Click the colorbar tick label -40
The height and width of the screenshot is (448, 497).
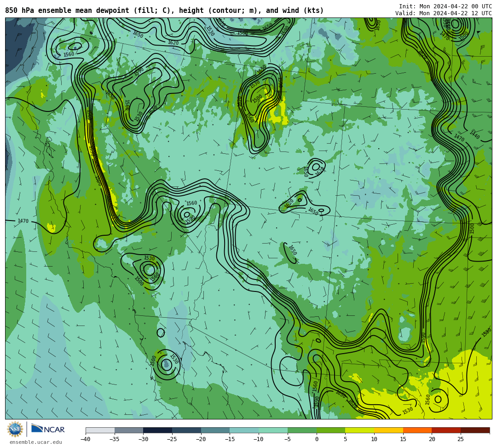click(x=86, y=439)
